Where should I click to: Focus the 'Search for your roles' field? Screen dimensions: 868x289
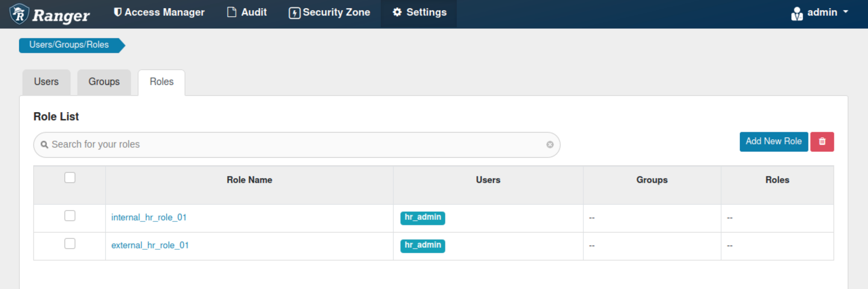pos(297,144)
